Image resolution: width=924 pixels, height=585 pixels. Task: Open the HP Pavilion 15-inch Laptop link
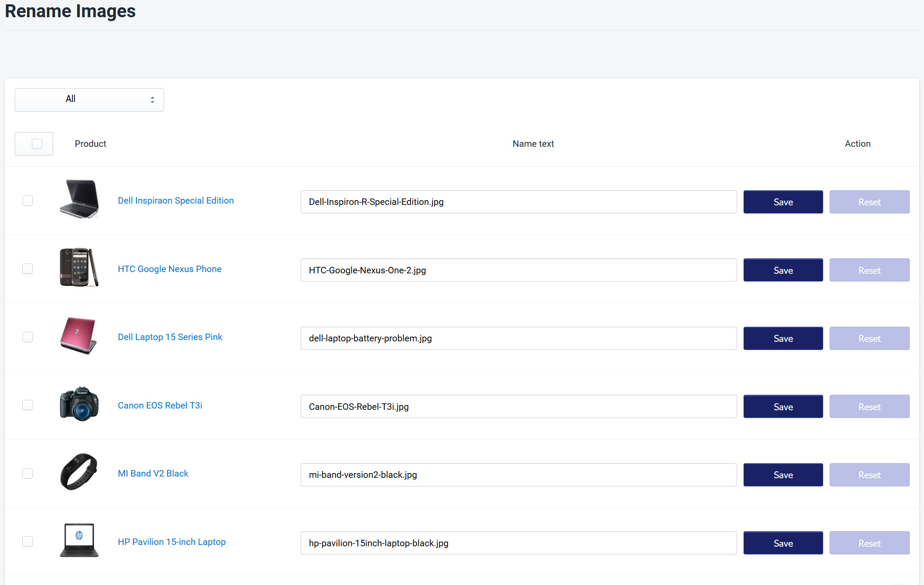[172, 542]
